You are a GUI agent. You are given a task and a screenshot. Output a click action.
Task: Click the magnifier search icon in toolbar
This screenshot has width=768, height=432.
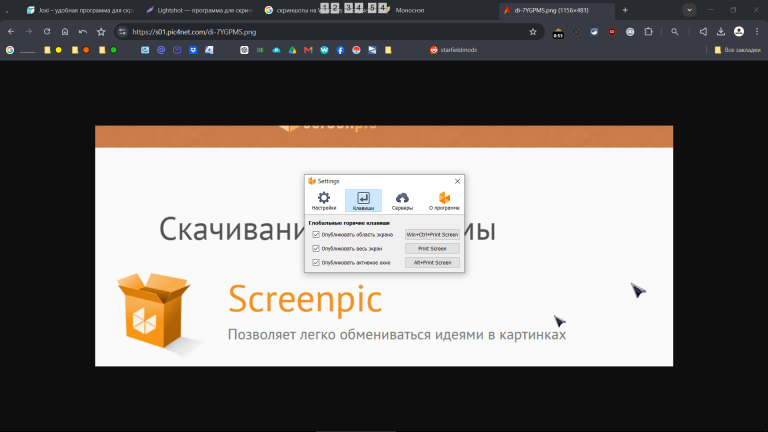674,32
